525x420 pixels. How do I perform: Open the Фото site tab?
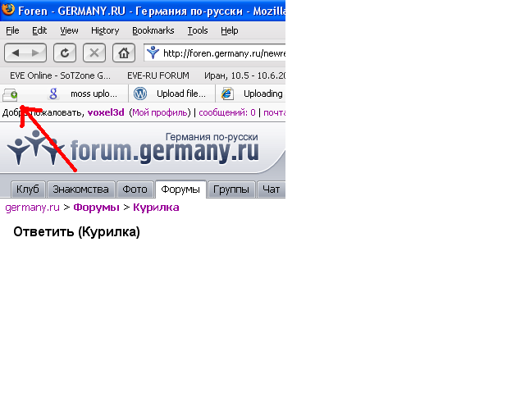[135, 189]
